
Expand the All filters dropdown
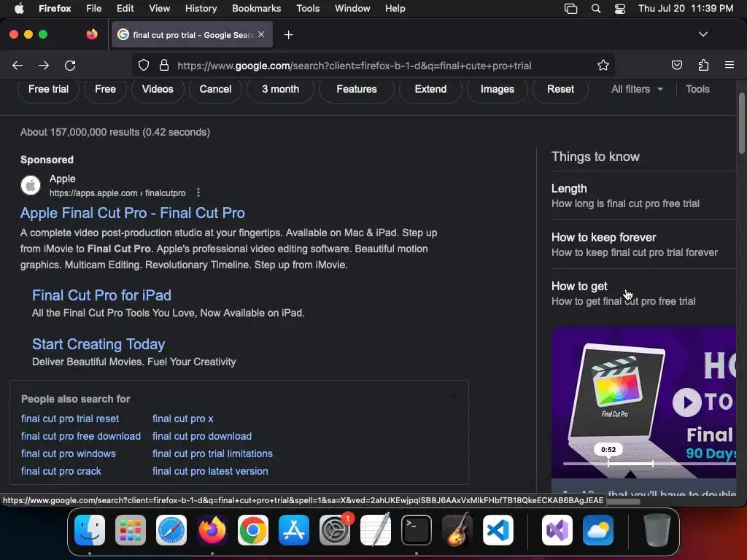tap(637, 89)
